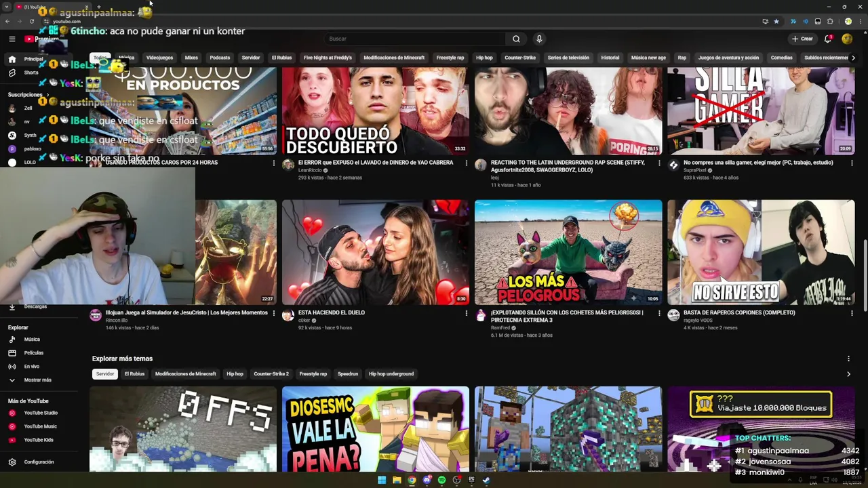
Task: Open YouTube Studio link
Action: pos(41,413)
